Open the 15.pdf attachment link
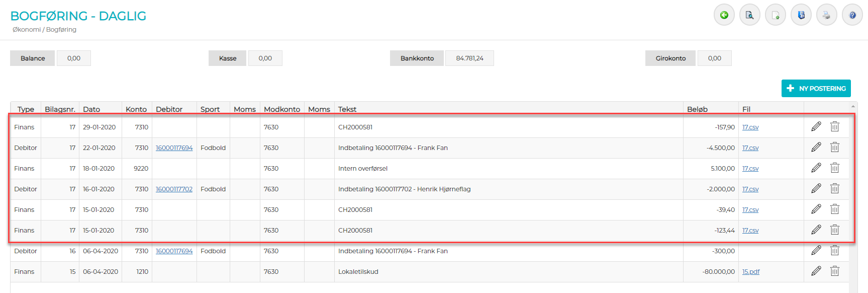Viewport: 868px width, 293px height. point(751,272)
